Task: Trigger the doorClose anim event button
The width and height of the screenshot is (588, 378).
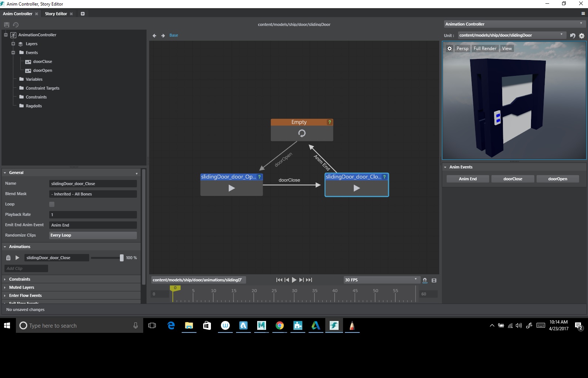Action: point(513,179)
